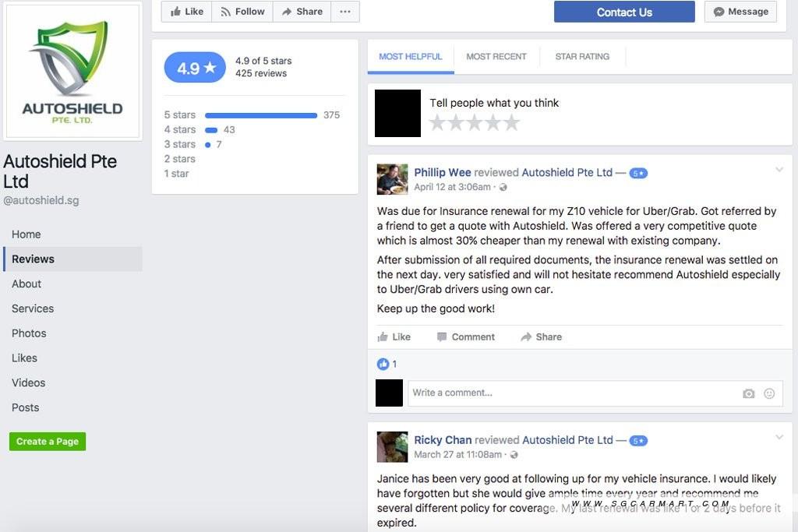Expand options chevron on Phillip Wee's review
This screenshot has width=798, height=532.
coord(779,169)
